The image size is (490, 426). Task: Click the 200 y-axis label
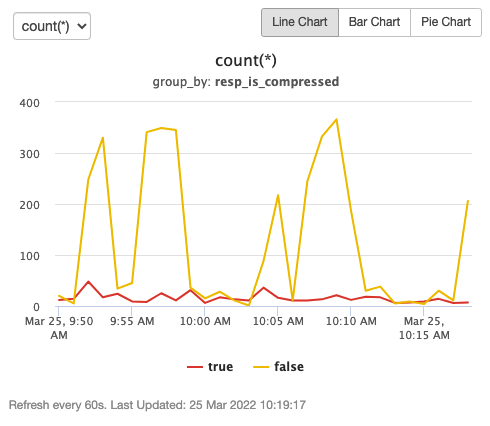tap(29, 205)
